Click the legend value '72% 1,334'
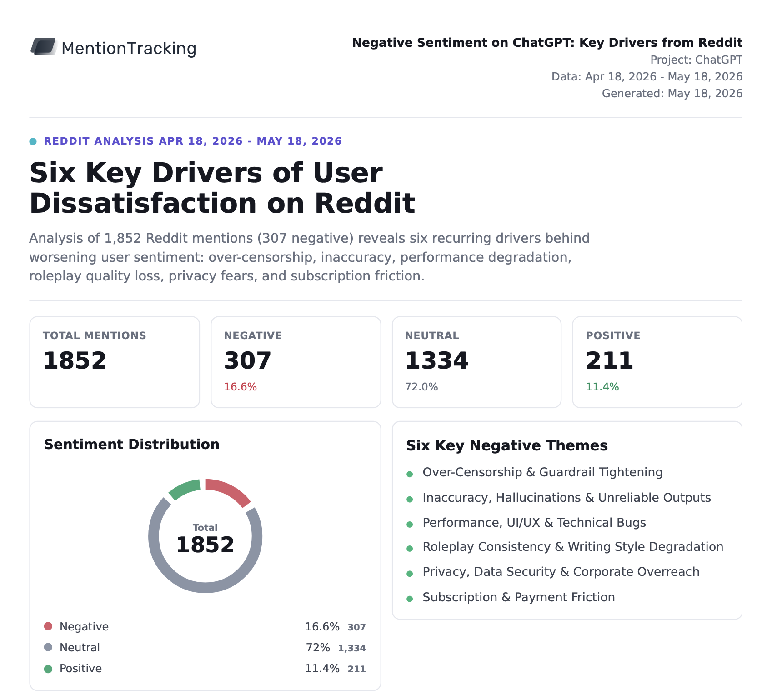 [x=336, y=648]
